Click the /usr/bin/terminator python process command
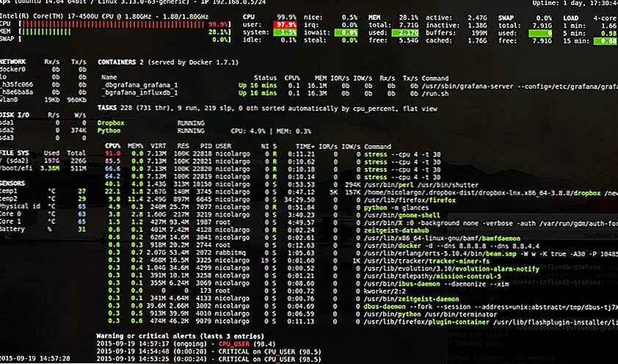 (x=431, y=314)
